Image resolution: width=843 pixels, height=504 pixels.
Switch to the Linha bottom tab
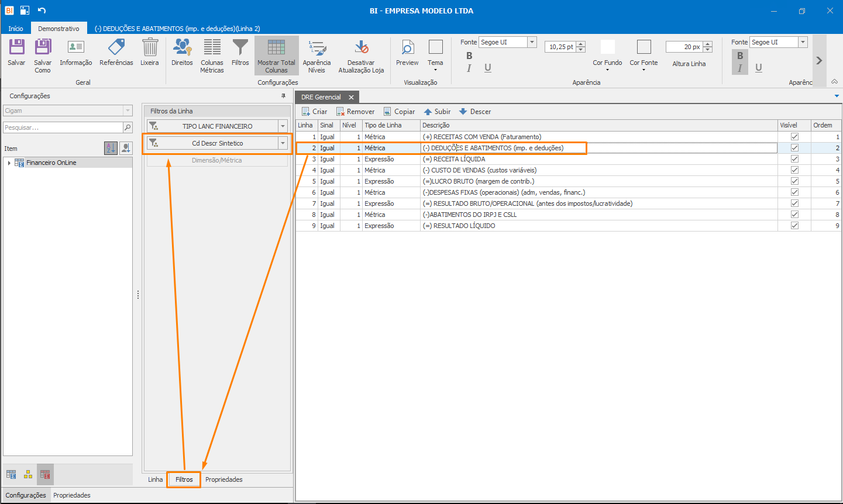tap(156, 479)
